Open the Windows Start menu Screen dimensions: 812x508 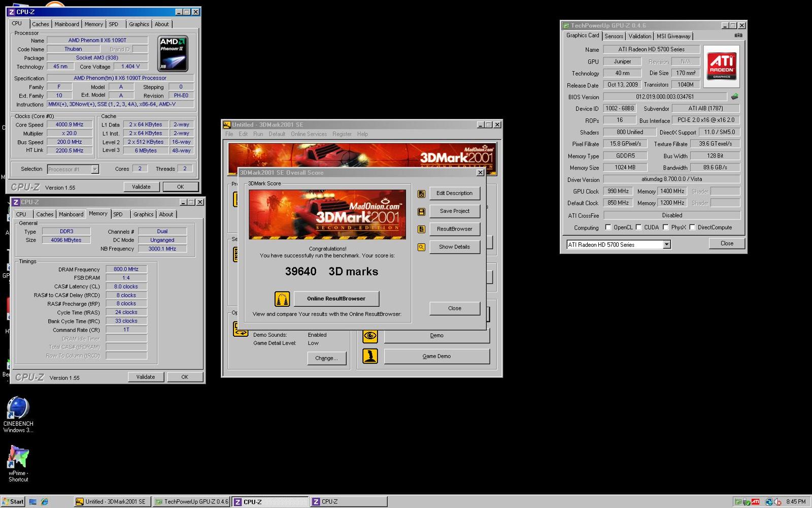pyautogui.click(x=13, y=502)
